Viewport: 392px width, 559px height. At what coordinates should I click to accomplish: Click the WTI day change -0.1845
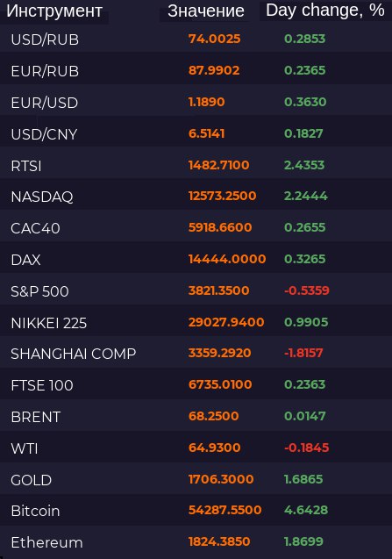306,448
